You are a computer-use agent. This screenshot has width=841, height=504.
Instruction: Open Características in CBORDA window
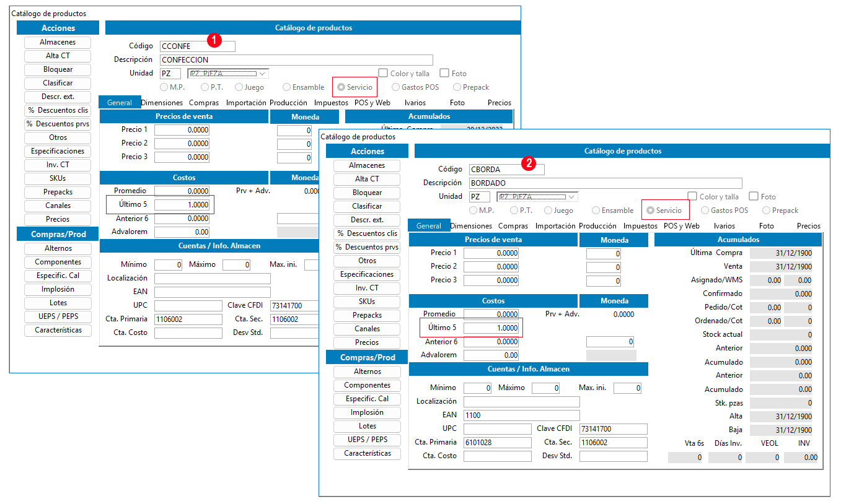(x=367, y=453)
